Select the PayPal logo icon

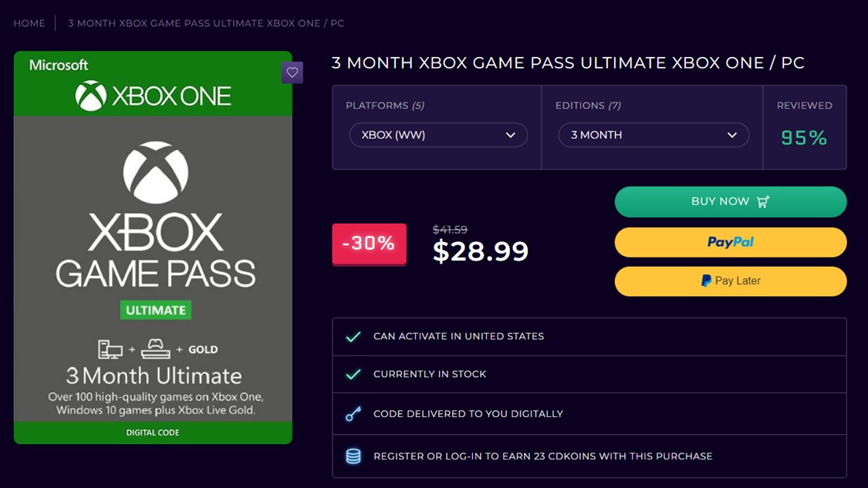pos(730,242)
